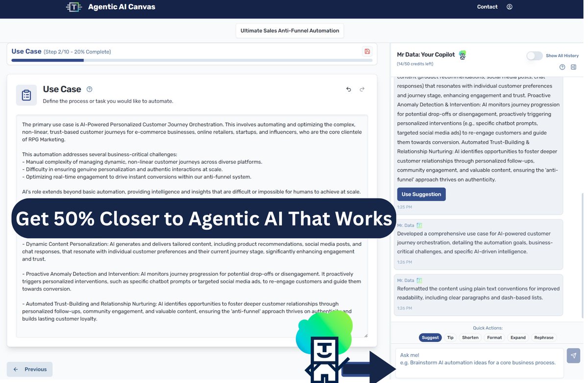Click 'Define the process or task' subtitle text
588x383 pixels.
click(x=108, y=101)
